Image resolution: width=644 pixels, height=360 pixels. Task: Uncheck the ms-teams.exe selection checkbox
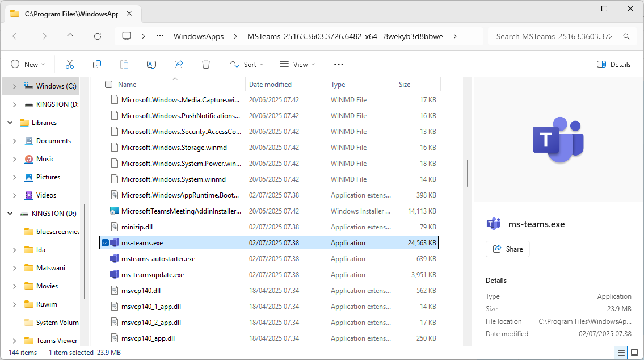(105, 242)
